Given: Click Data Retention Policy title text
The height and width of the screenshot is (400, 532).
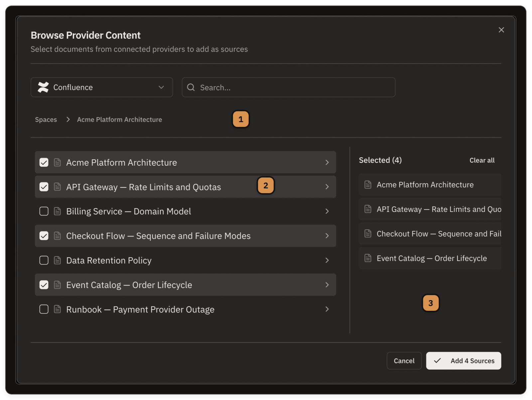Looking at the screenshot, I should tap(109, 260).
